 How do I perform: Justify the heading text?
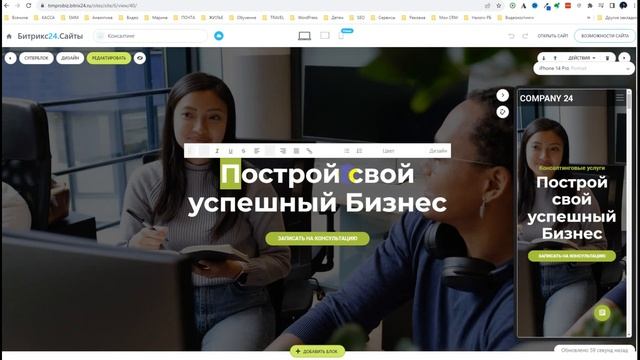pyautogui.click(x=296, y=151)
